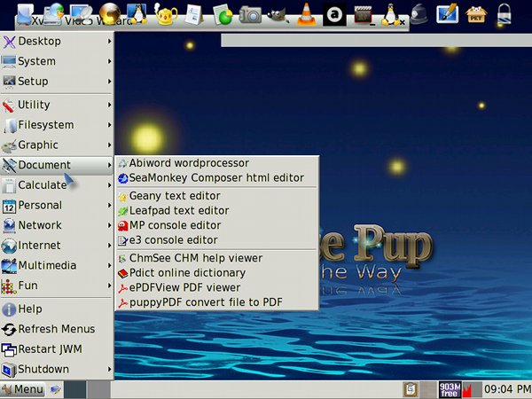Open the Internet menu category
The width and height of the screenshot is (532, 399).
coord(57,245)
